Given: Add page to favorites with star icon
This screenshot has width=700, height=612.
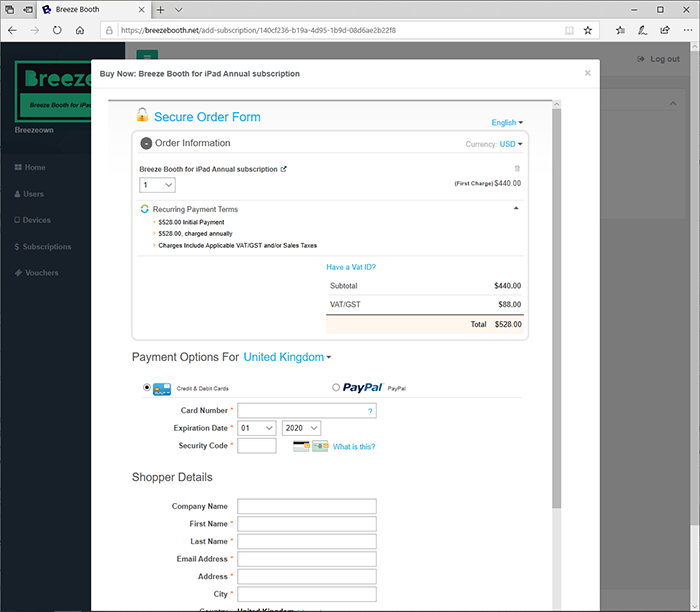Looking at the screenshot, I should (588, 30).
